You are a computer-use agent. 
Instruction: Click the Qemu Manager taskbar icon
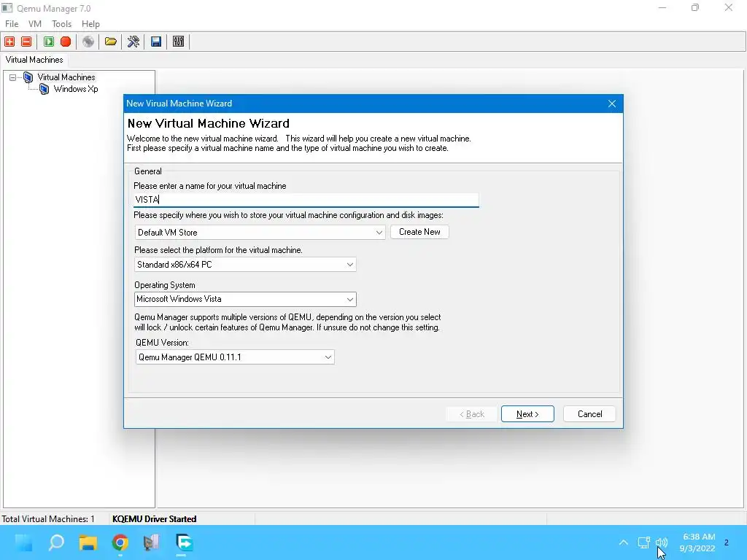[152, 542]
